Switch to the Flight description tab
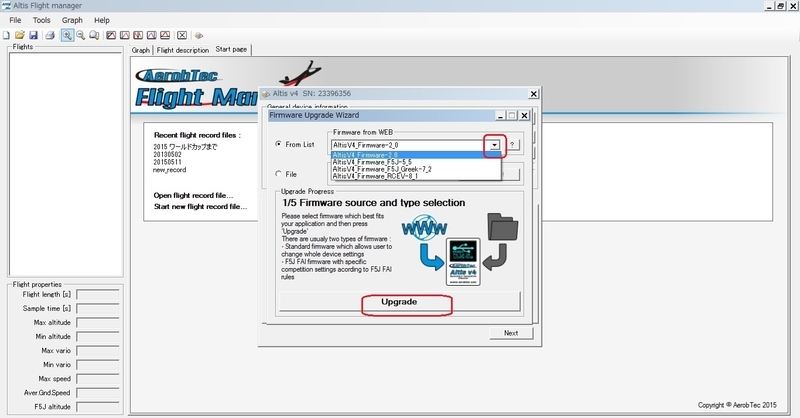The height and width of the screenshot is (418, 800). tap(183, 50)
